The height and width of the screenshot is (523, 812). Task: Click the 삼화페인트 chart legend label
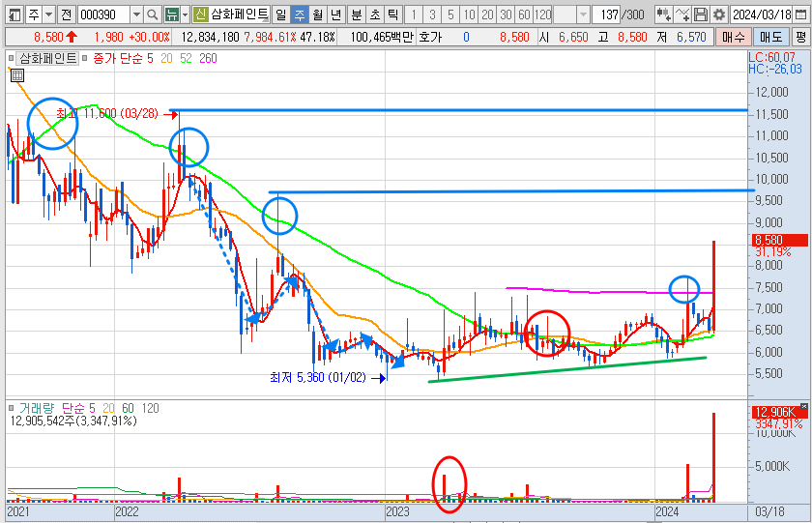pos(47,59)
